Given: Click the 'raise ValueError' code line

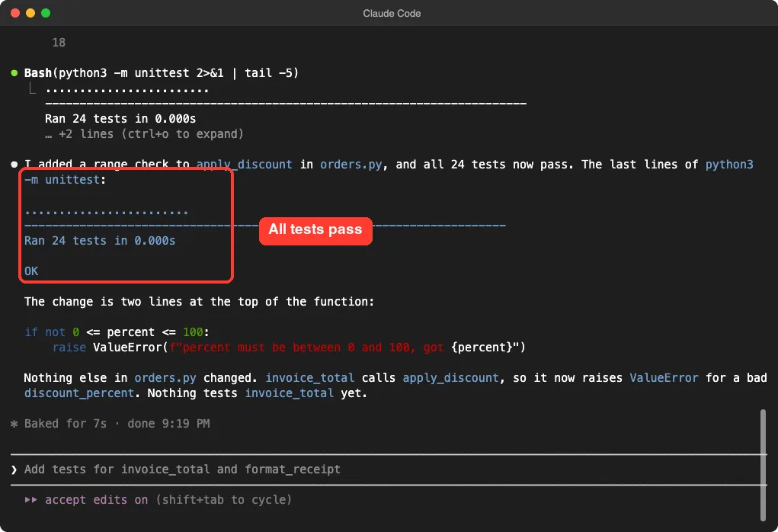Looking at the screenshot, I should [x=289, y=348].
